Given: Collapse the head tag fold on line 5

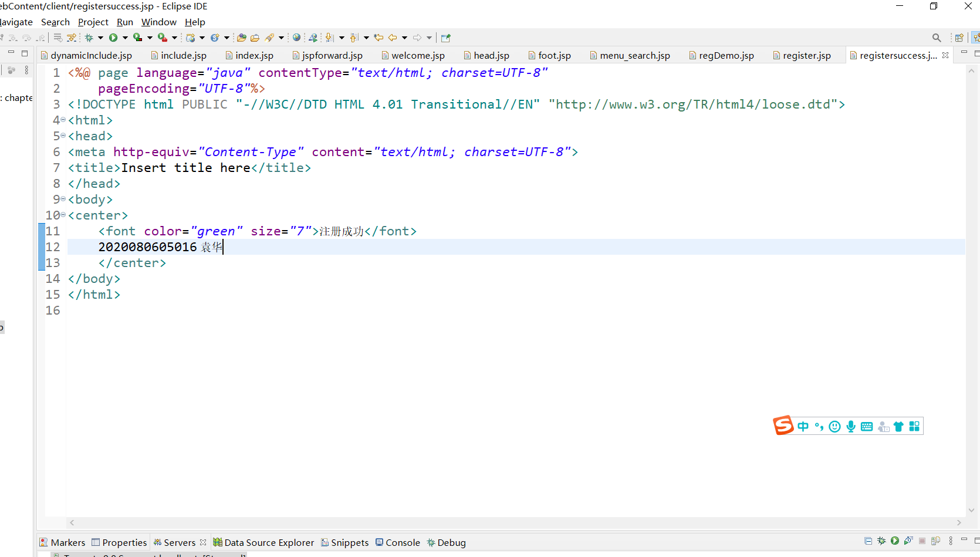Looking at the screenshot, I should 63,136.
